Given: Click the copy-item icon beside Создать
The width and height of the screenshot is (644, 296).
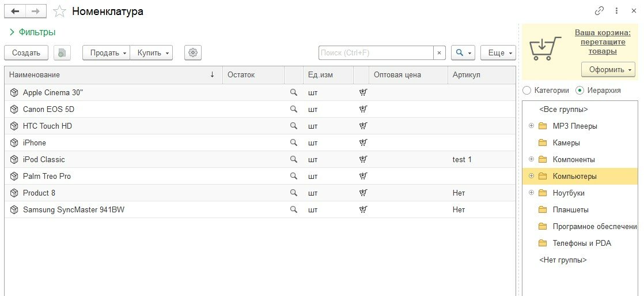Looking at the screenshot, I should click(62, 53).
